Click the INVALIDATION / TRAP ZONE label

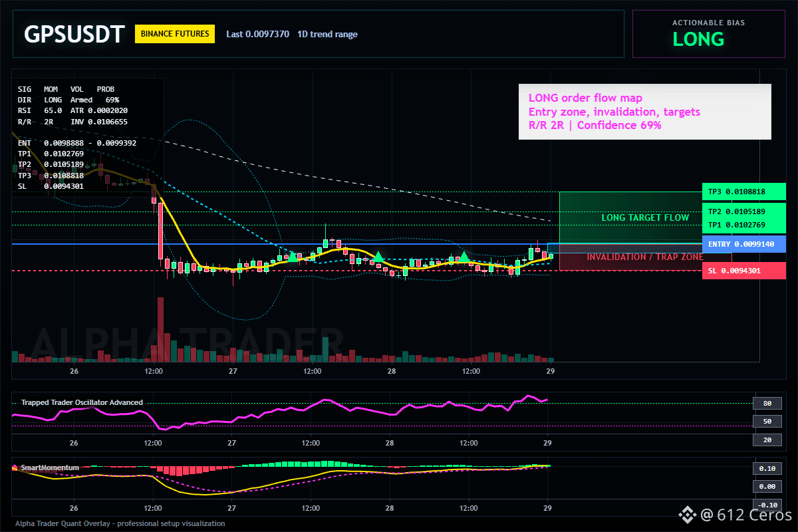coord(645,257)
